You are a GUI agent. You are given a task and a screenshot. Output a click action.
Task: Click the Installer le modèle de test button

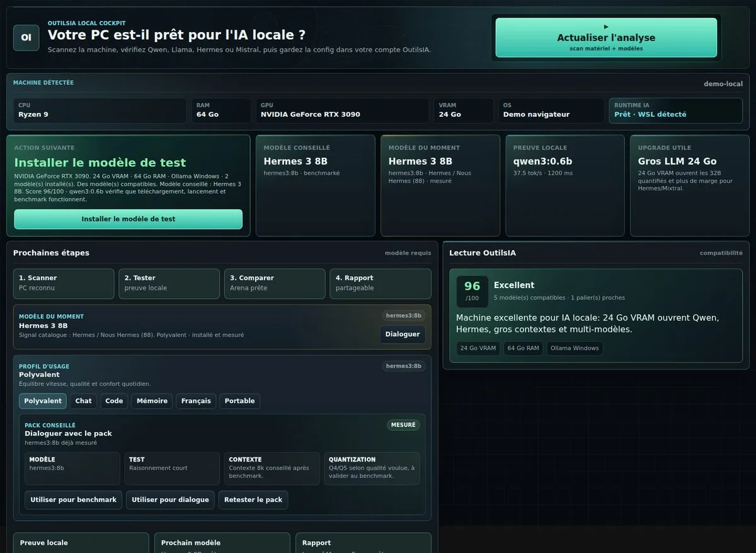[x=129, y=219]
